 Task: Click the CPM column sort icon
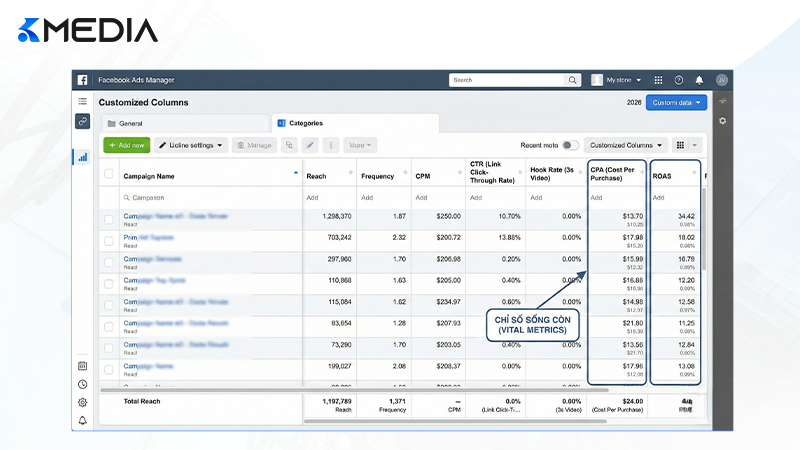click(459, 172)
